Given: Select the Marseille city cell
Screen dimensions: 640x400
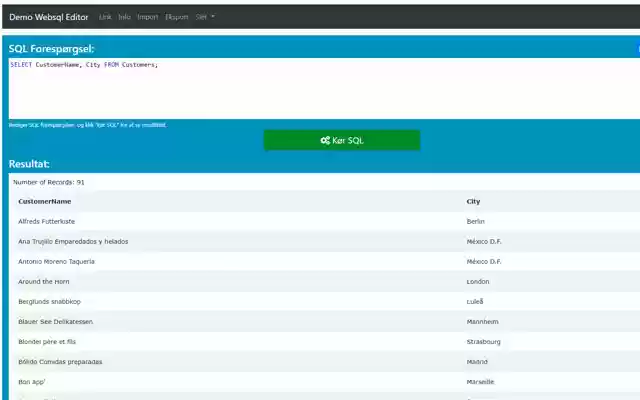Looking at the screenshot, I should [480, 382].
